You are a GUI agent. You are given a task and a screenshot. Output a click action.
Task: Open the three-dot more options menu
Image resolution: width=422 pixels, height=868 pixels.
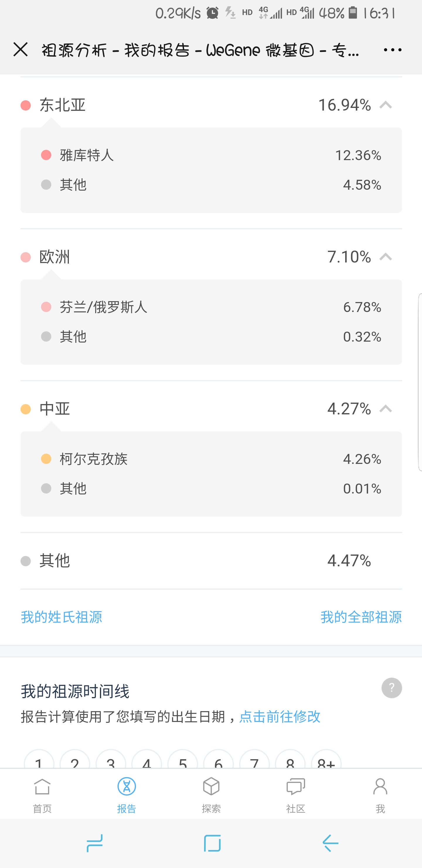point(392,50)
